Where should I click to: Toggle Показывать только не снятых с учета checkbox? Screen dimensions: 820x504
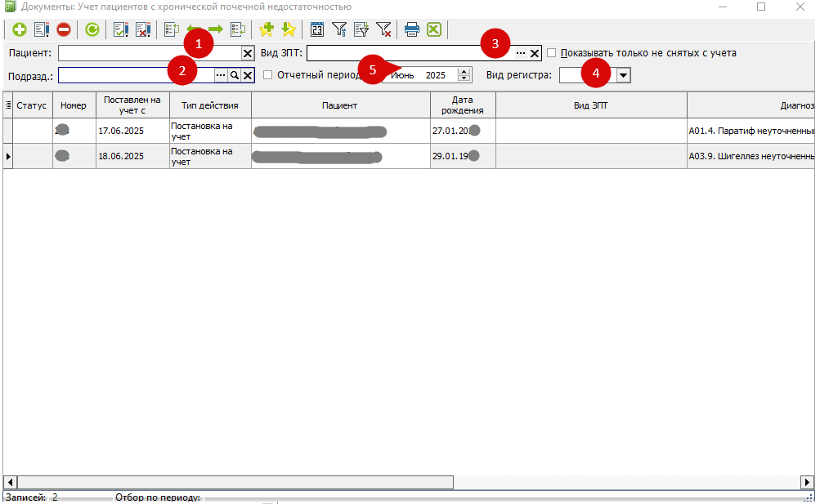[x=551, y=53]
